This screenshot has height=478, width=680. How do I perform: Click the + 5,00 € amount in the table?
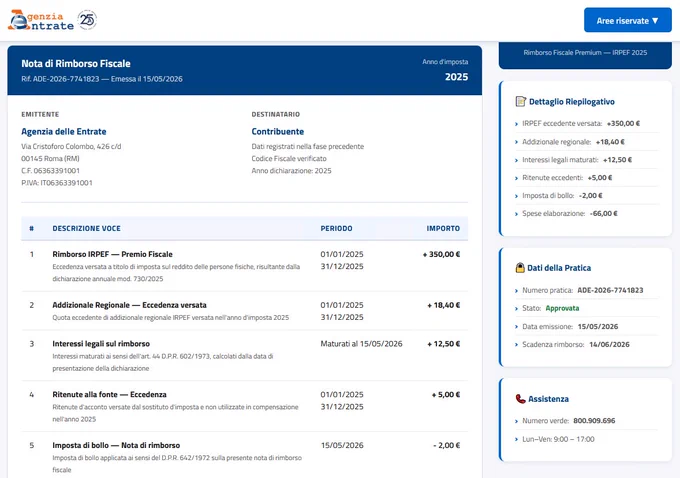click(x=446, y=395)
